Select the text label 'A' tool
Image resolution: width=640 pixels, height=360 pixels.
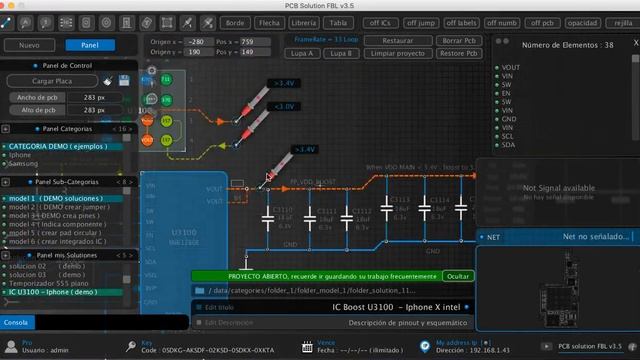25,23
